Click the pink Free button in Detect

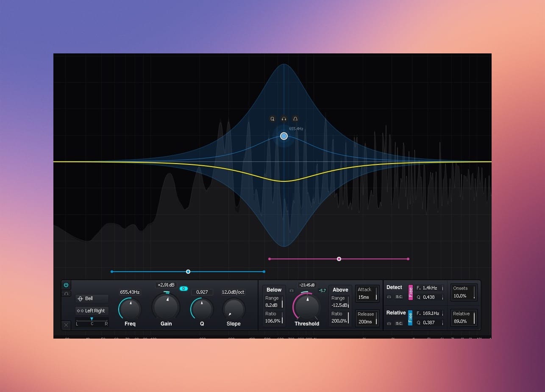tap(410, 292)
